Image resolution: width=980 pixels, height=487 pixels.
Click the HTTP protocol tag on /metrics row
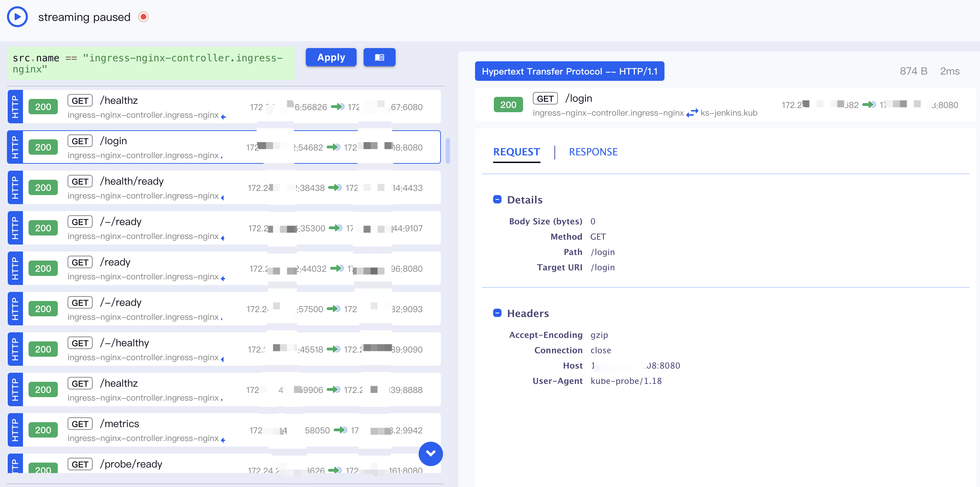(x=15, y=430)
